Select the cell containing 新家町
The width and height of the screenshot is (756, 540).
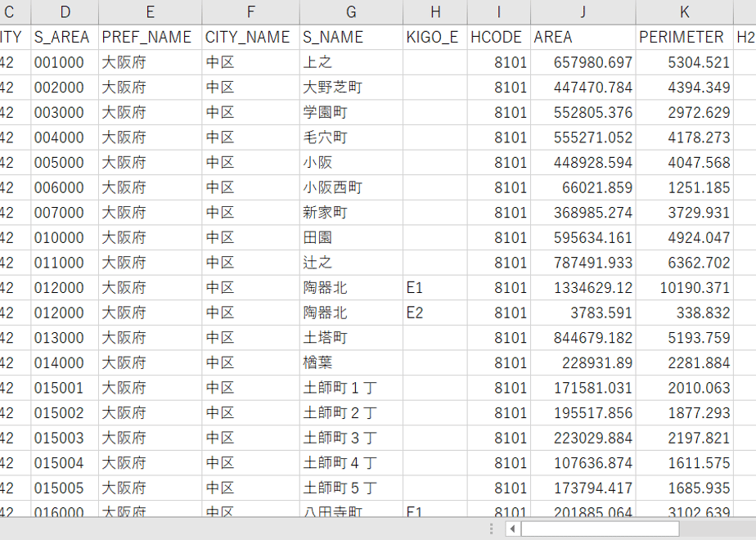tap(351, 213)
